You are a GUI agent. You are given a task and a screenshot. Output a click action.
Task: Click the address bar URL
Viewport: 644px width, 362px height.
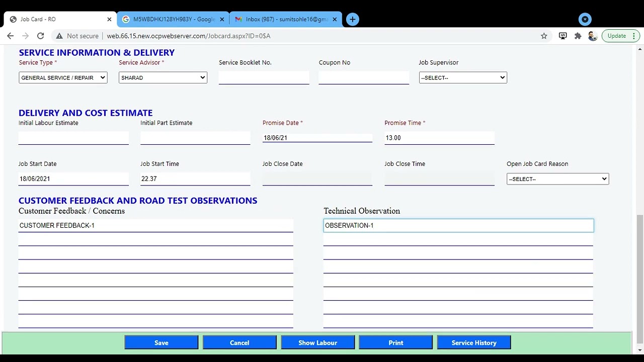tap(189, 36)
